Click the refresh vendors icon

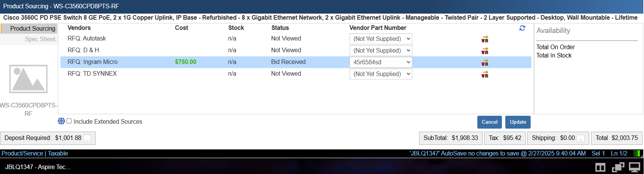[522, 28]
